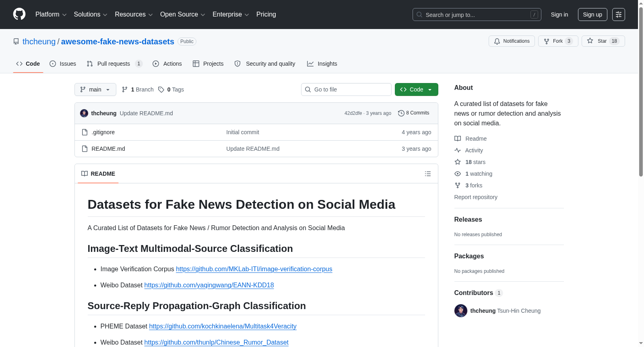Expand the Platform menu
Image resolution: width=644 pixels, height=347 pixels.
(51, 15)
